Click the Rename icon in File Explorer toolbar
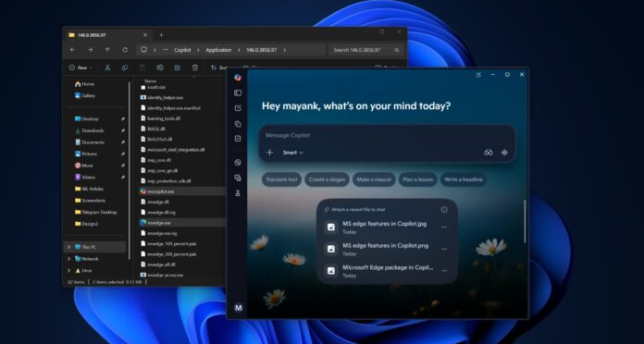The image size is (644, 344). tap(160, 68)
